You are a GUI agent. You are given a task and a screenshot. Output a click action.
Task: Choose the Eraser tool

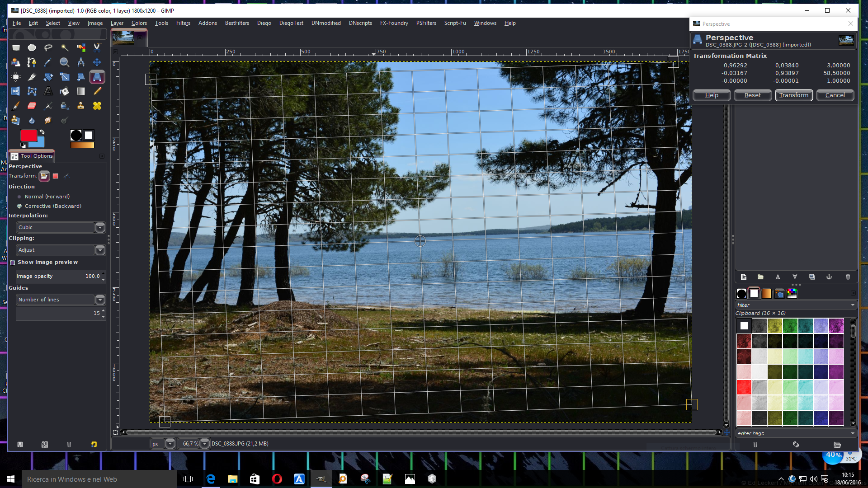pos(32,106)
